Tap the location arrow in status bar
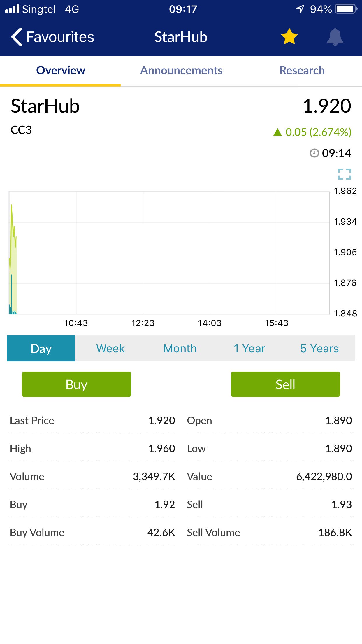The width and height of the screenshot is (362, 644). click(300, 9)
